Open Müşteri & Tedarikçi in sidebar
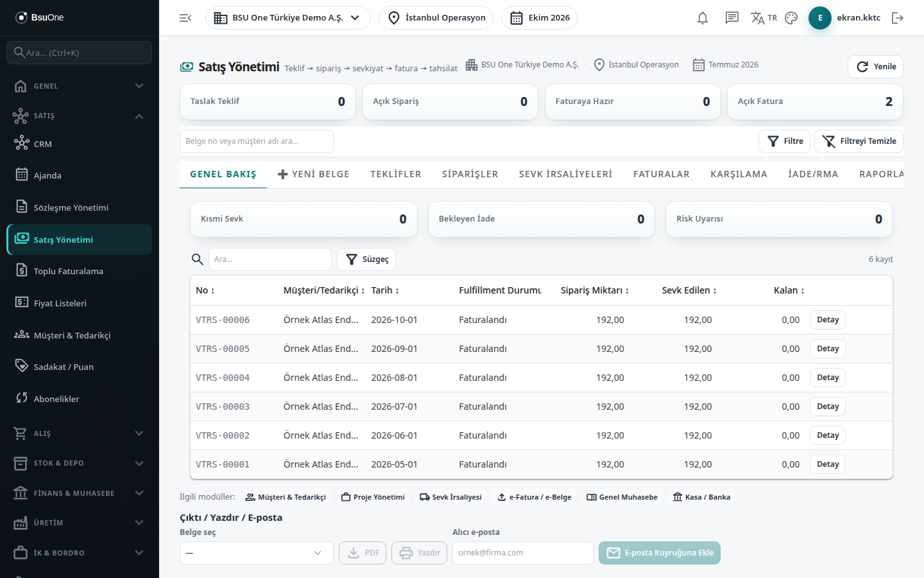This screenshot has height=578, width=924. click(80, 335)
